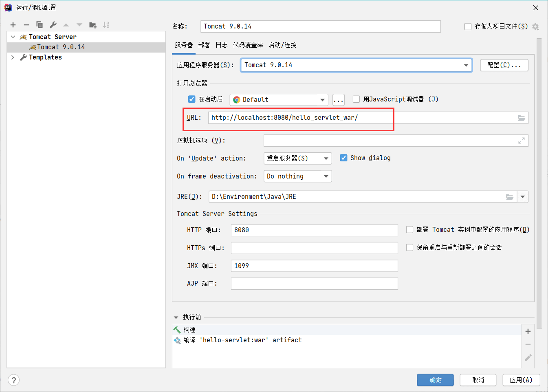The image size is (548, 392).
Task: Move configuration up arrow
Action: (x=66, y=25)
